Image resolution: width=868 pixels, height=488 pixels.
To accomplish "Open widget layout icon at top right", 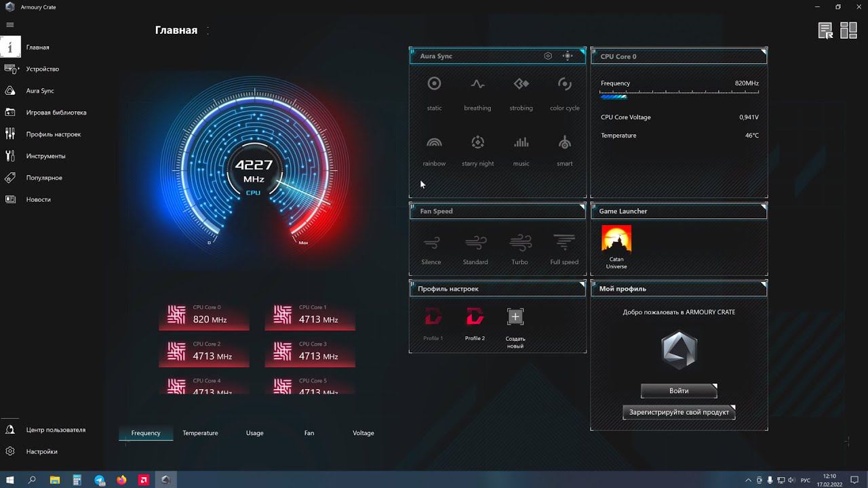I will click(x=848, y=30).
